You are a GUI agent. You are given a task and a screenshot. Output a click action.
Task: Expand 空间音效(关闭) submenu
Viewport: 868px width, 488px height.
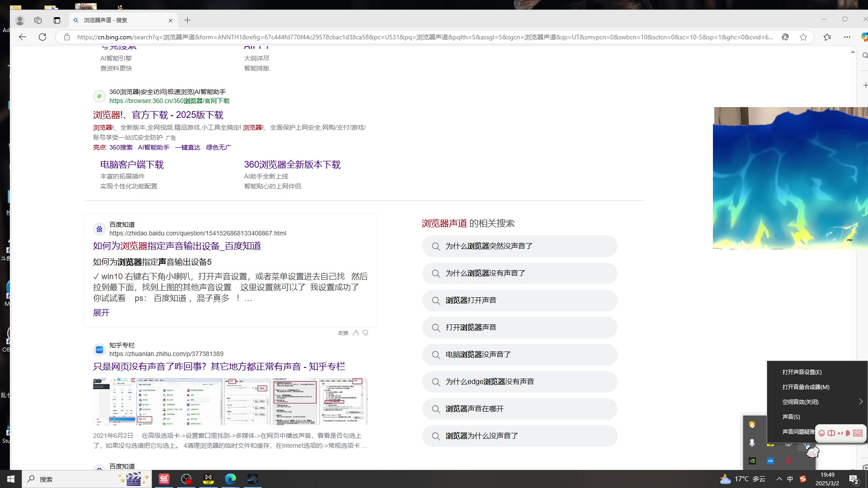[817, 402]
